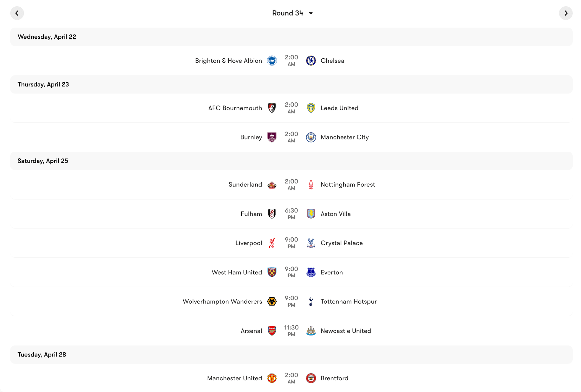Click the Chelsea club crest
This screenshot has height=392, width=581.
311,61
